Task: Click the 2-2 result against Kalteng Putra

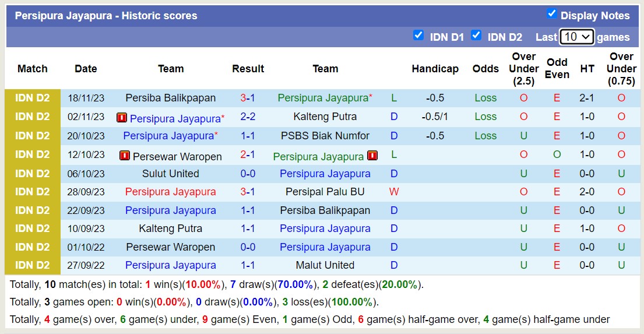Action: coord(248,117)
